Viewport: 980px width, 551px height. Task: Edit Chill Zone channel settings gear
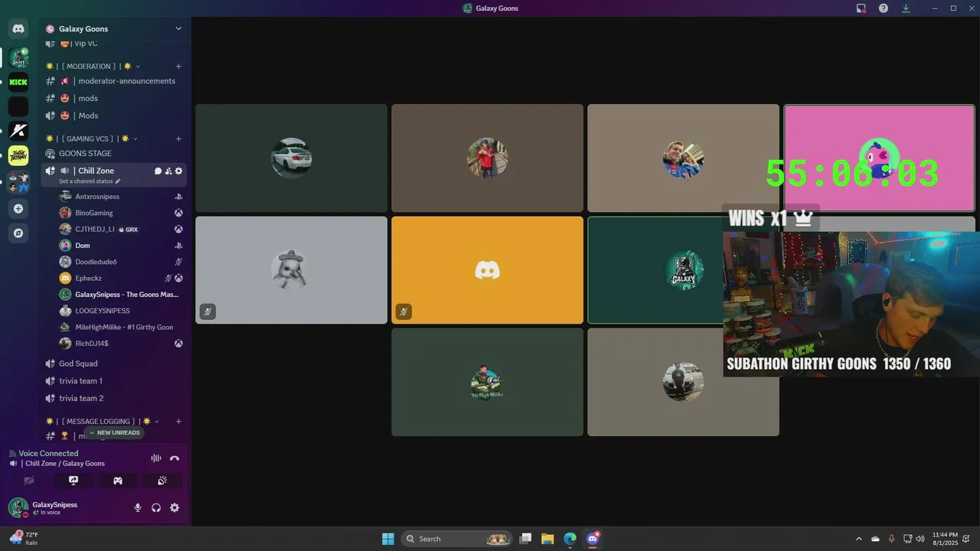coord(179,171)
